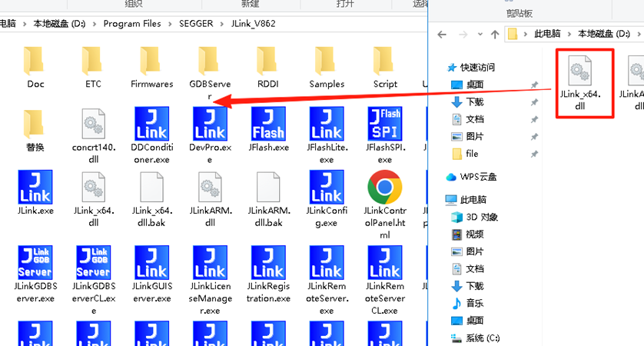Open 图片 under 此电脑
This screenshot has height=346, width=644.
tap(475, 251)
